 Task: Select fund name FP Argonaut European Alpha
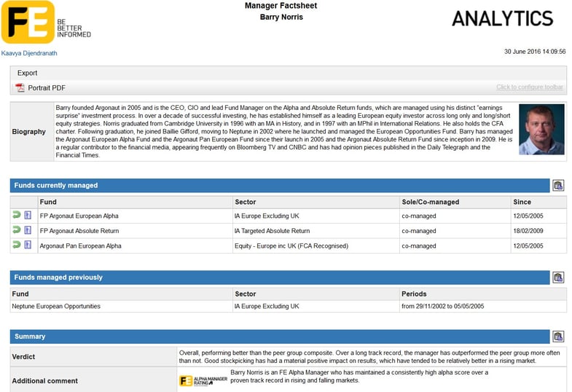[79, 216]
